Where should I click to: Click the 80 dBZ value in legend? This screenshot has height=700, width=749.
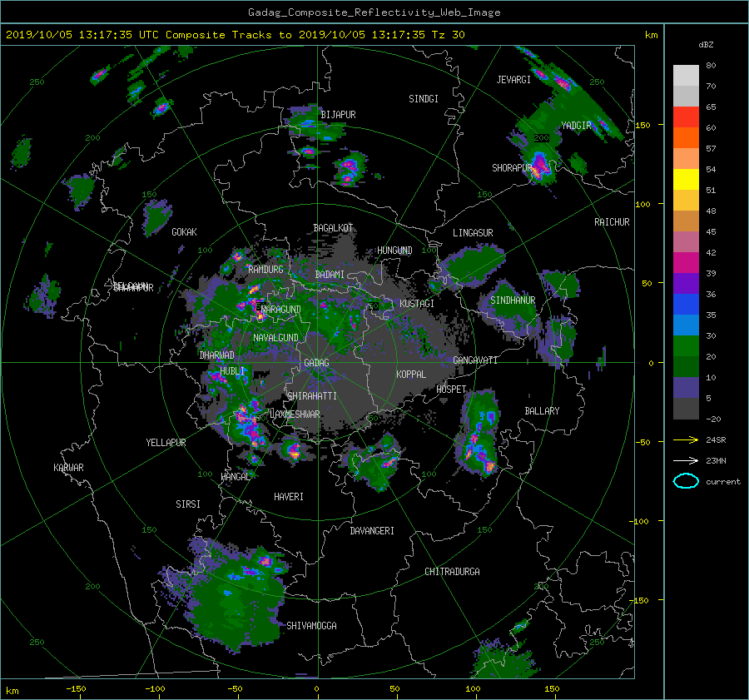[711, 66]
